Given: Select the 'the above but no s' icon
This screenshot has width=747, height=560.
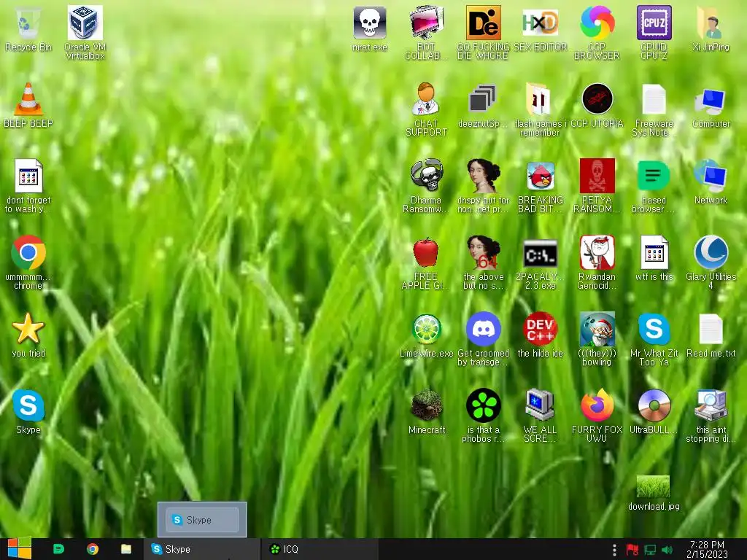Looking at the screenshot, I should pos(483,252).
